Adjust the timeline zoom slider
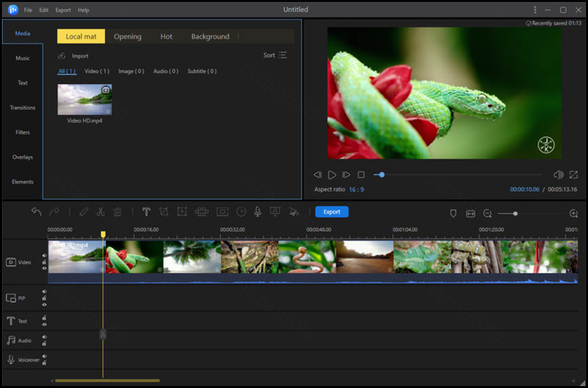Screen dimensions: 588x388 [x=530, y=214]
